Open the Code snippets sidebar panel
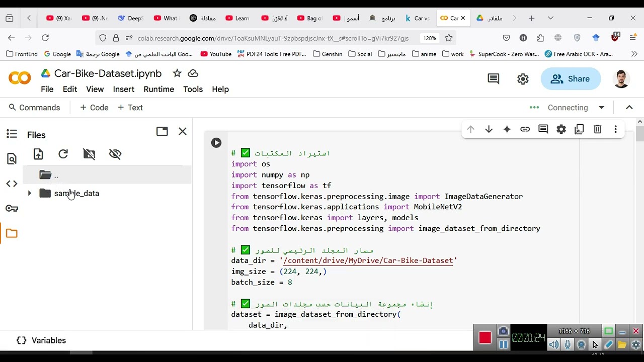The height and width of the screenshot is (362, 644). click(12, 184)
